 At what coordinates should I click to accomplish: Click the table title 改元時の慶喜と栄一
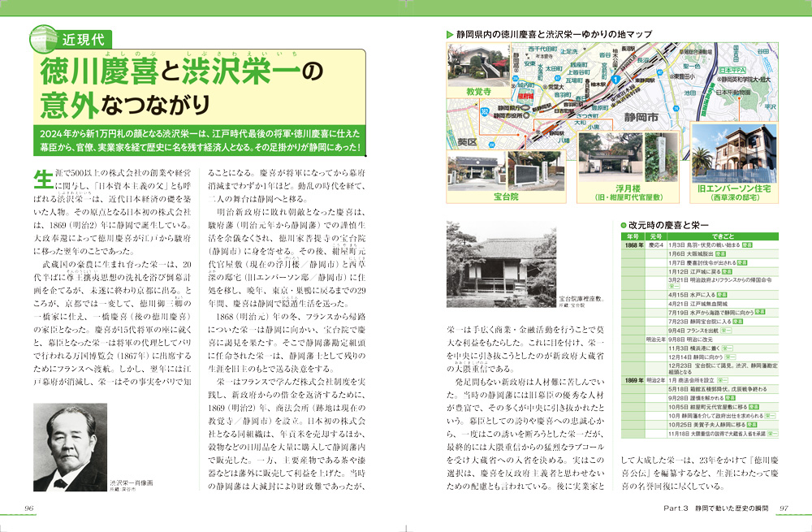668,225
